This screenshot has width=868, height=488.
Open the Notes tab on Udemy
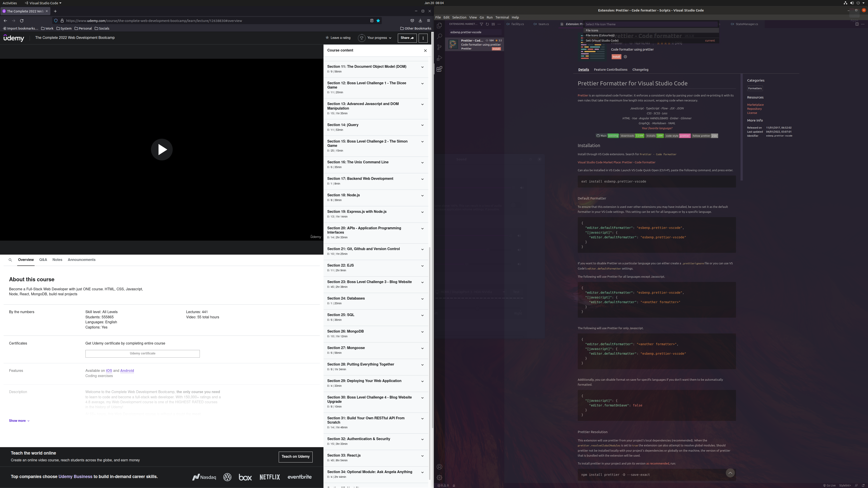point(57,260)
